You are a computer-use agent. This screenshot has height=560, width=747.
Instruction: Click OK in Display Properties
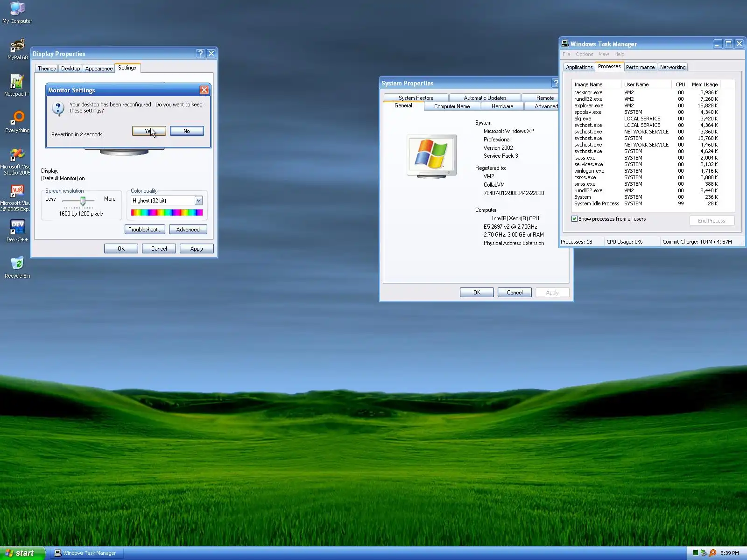coord(121,249)
